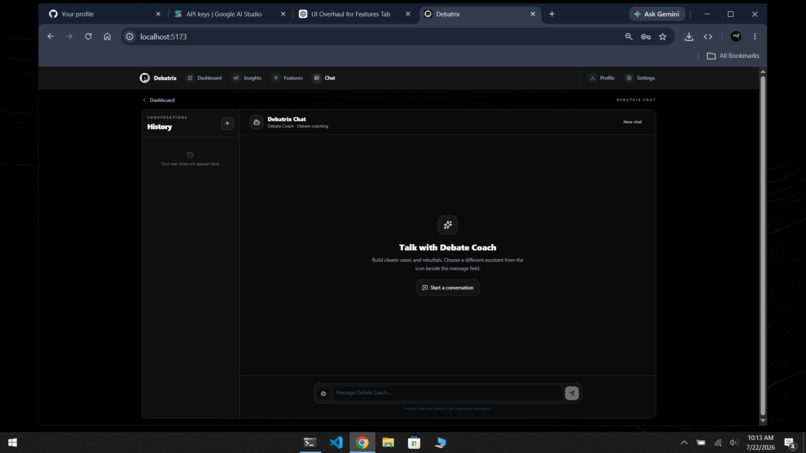The width and height of the screenshot is (806, 453).
Task: Click the page vertical scrollbar
Action: [763, 246]
